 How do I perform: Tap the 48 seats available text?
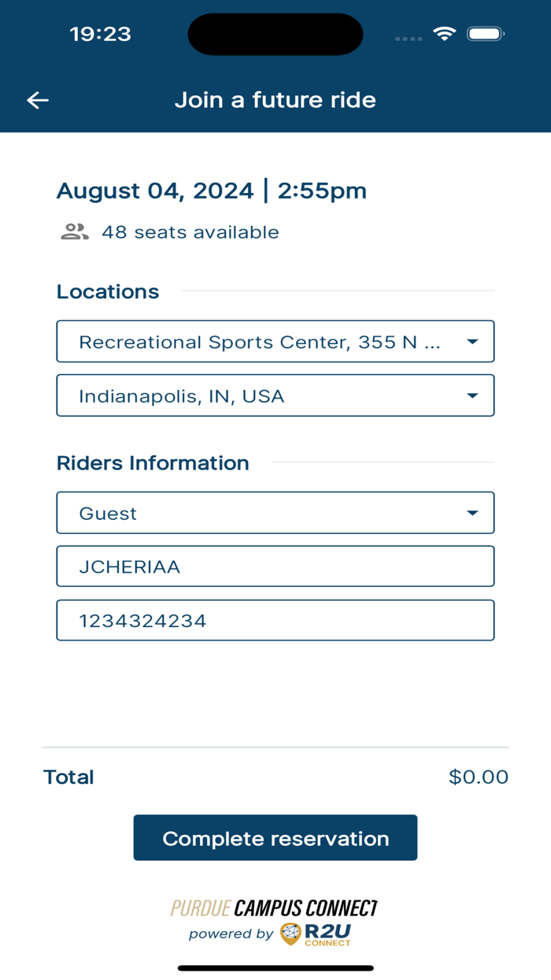[x=190, y=232]
